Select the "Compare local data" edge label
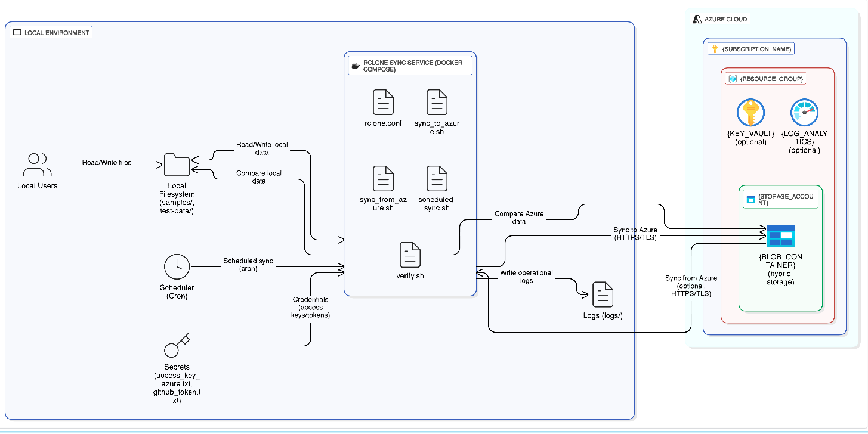The height and width of the screenshot is (434, 868). point(259,177)
